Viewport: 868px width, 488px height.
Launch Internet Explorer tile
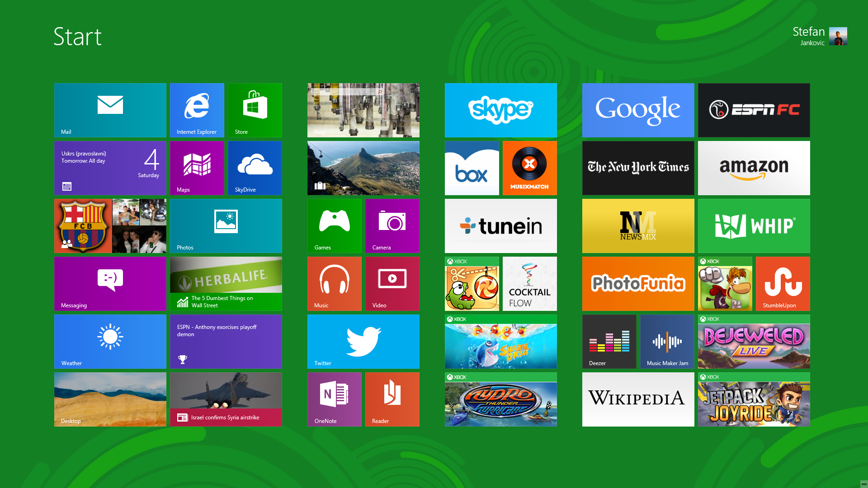[x=197, y=110]
